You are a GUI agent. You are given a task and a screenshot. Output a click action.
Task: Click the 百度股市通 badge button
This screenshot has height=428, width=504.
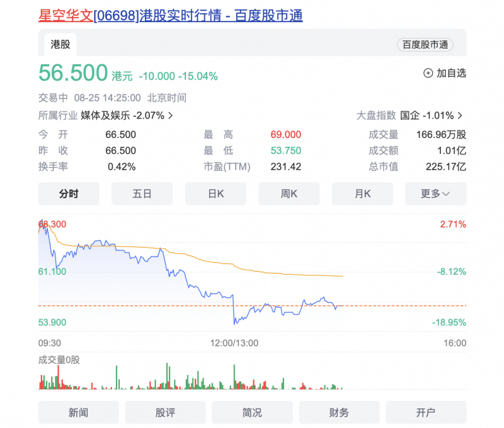pyautogui.click(x=425, y=45)
